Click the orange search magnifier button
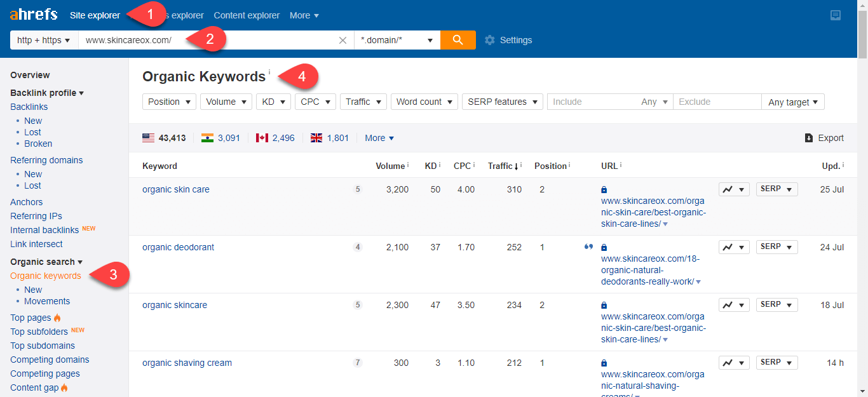This screenshot has width=868, height=397. [458, 40]
